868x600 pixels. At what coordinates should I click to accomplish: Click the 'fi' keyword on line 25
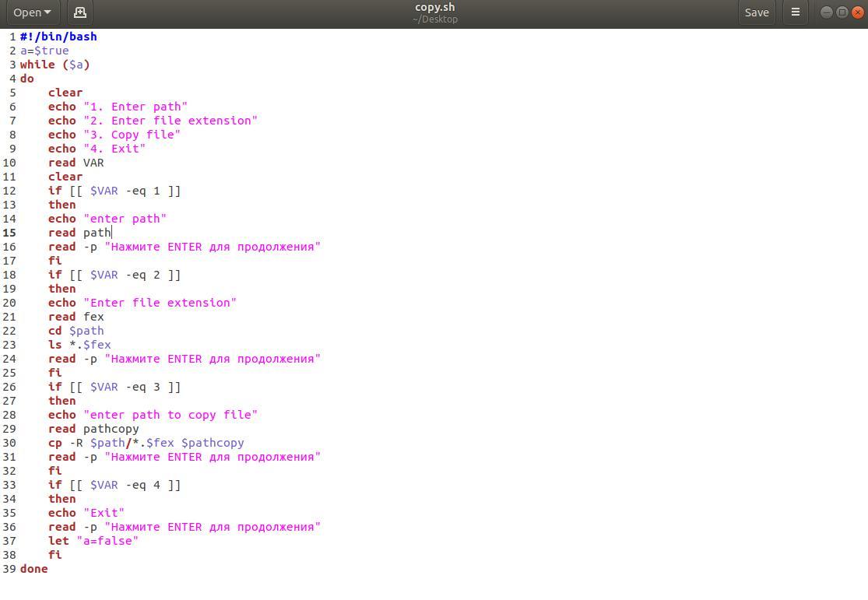54,373
